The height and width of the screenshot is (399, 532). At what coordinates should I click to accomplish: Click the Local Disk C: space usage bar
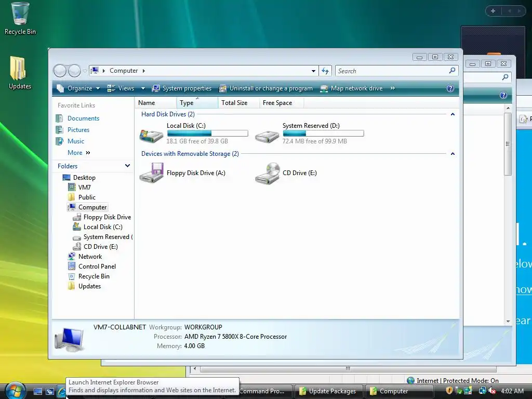coord(207,134)
